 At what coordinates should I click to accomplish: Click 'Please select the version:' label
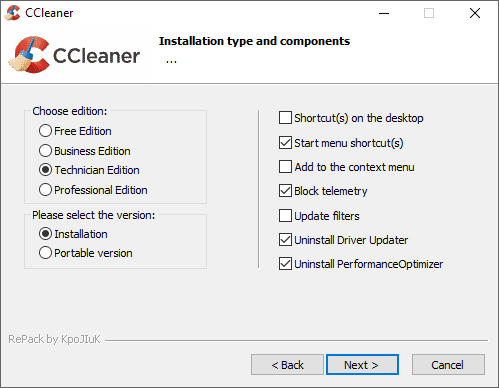pyautogui.click(x=94, y=215)
